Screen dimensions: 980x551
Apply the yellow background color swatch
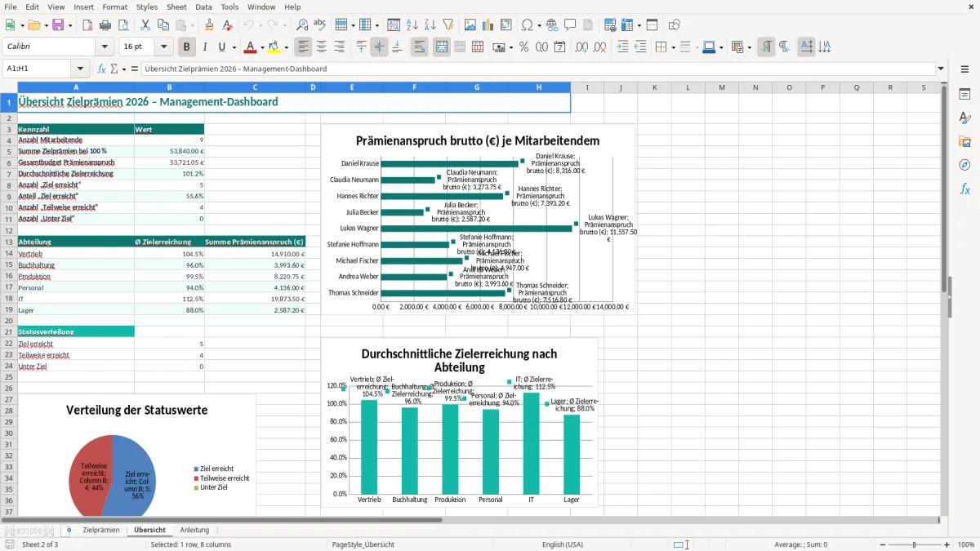(274, 47)
